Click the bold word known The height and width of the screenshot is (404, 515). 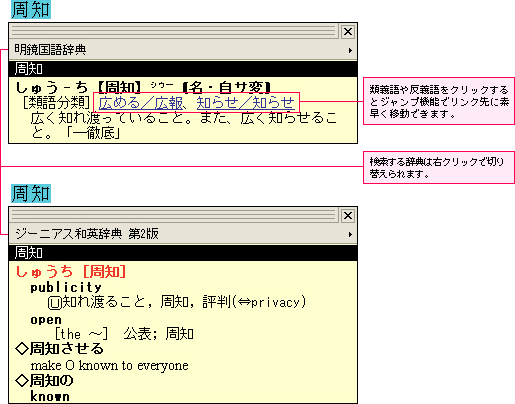(x=50, y=396)
